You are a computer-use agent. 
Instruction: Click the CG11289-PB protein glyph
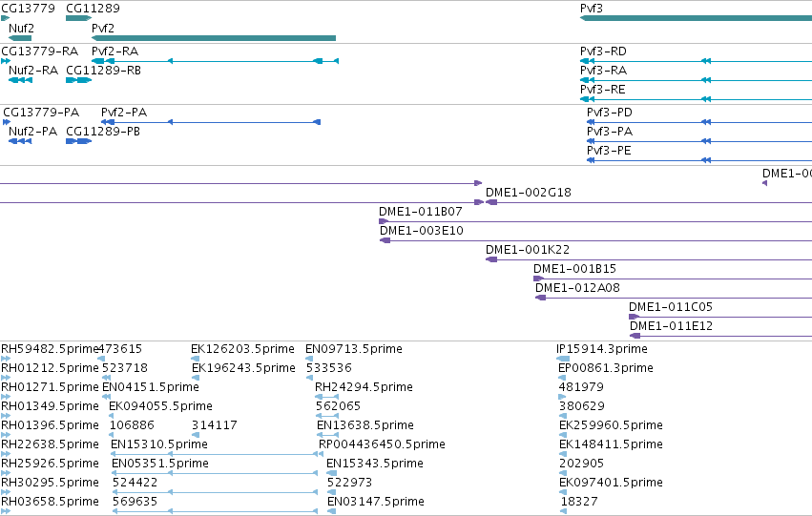[78, 141]
